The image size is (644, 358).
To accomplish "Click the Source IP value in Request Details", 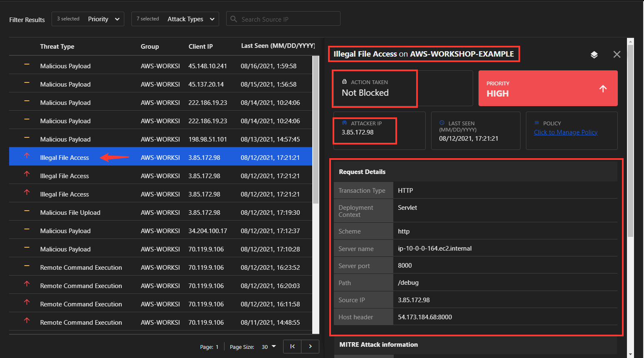I will (414, 300).
